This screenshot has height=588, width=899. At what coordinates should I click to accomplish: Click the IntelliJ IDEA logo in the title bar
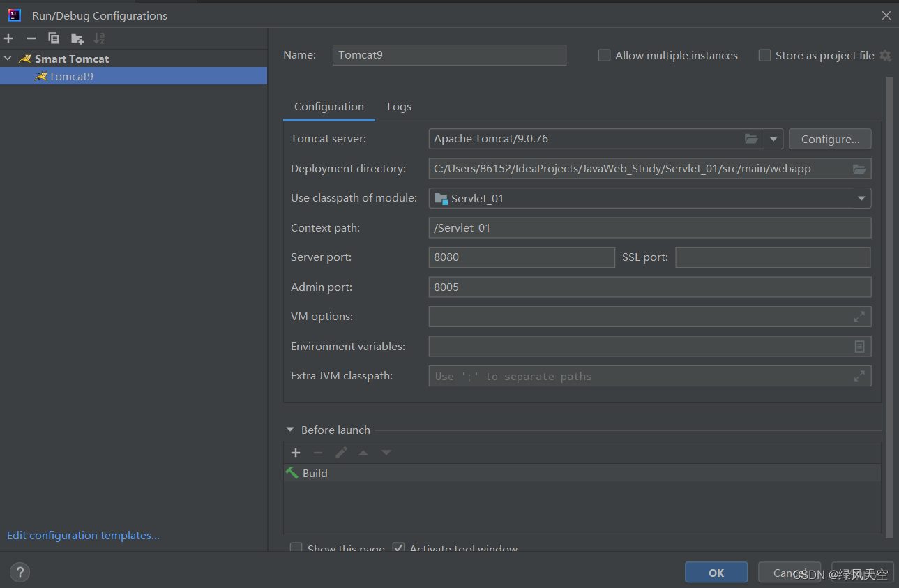click(15, 15)
